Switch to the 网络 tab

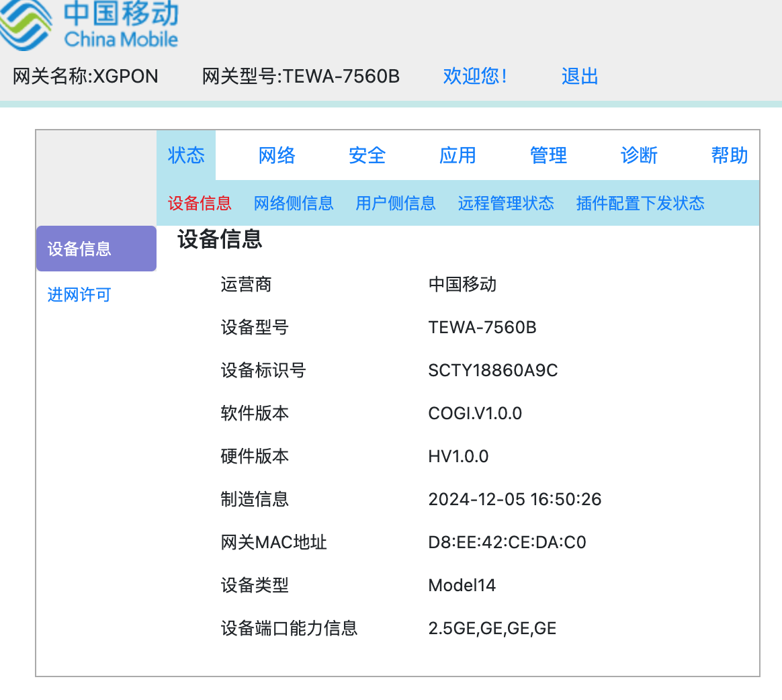pos(277,155)
